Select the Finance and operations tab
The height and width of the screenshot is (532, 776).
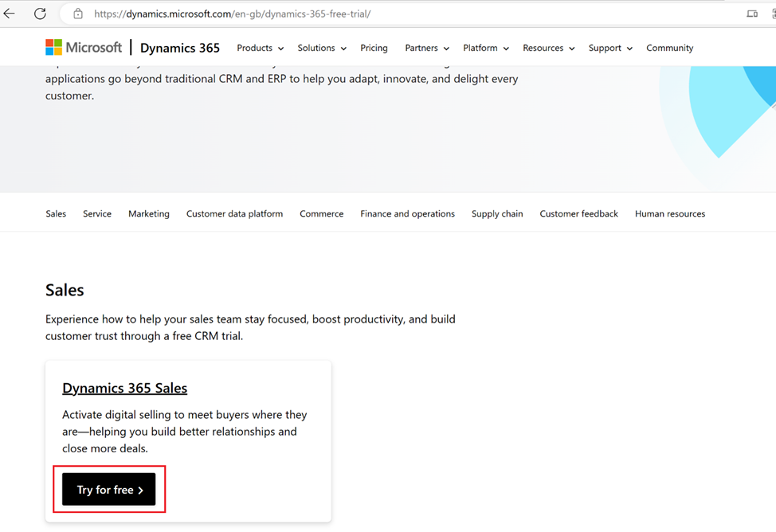click(407, 213)
